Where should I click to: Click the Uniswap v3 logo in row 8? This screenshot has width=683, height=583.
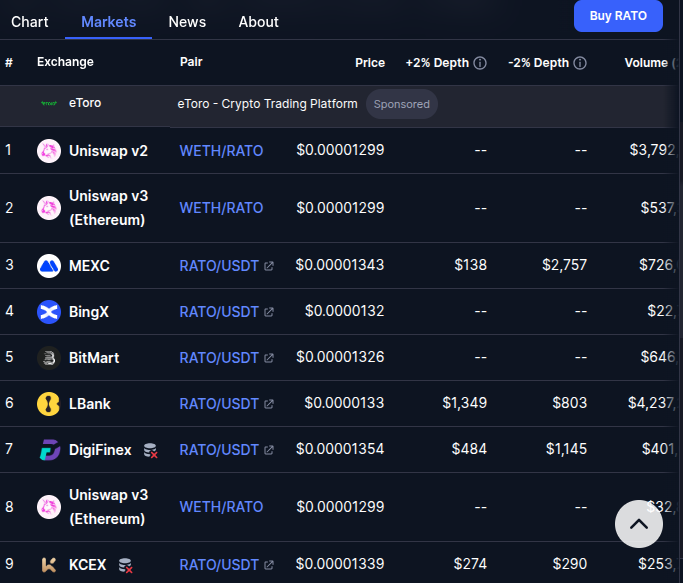(x=49, y=507)
